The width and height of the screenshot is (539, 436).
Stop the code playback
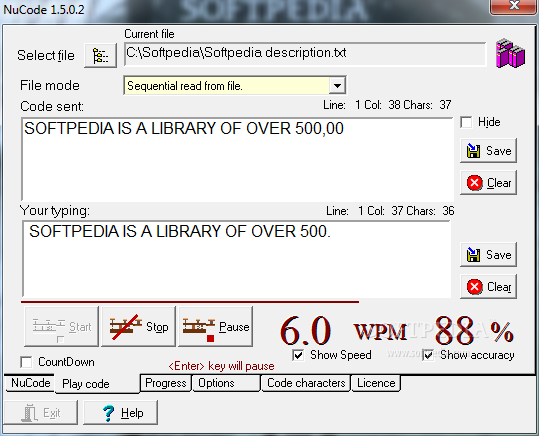(x=139, y=326)
